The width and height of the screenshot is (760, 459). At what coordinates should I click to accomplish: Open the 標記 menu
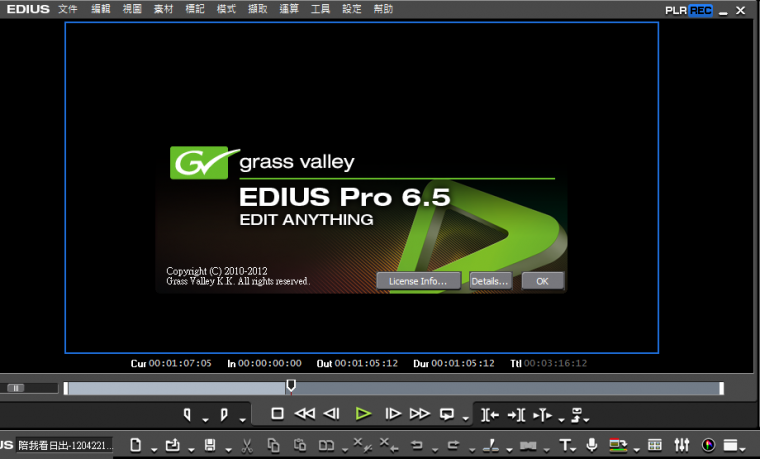(x=195, y=9)
